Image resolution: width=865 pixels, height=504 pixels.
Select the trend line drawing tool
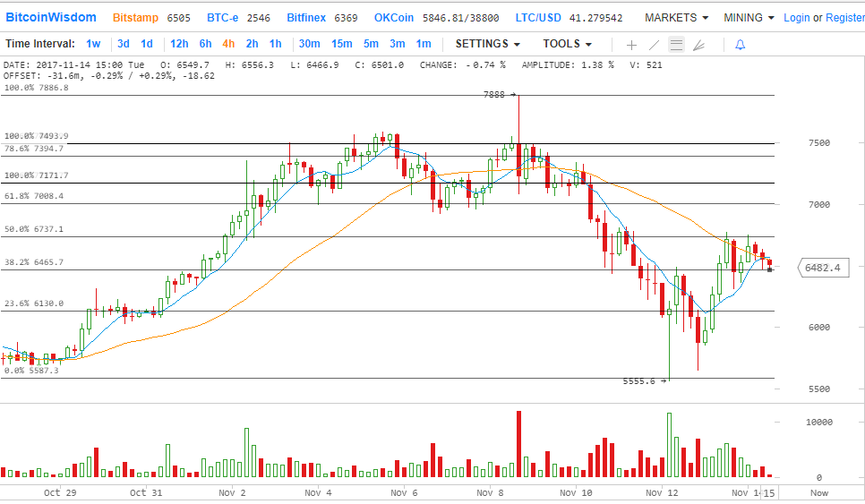(654, 44)
